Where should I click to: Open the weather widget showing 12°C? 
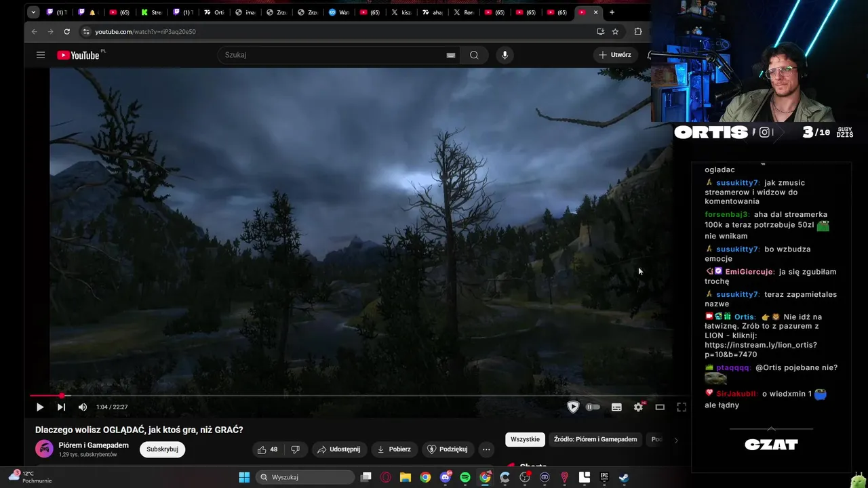pos(30,477)
